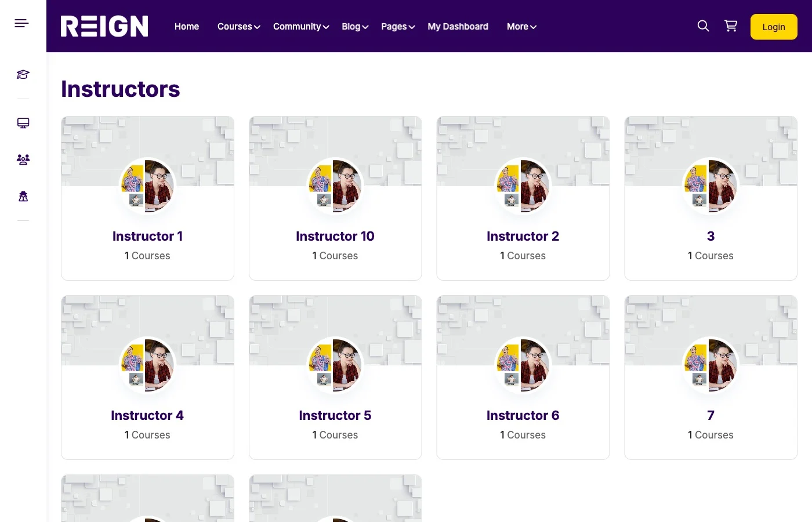Viewport: 812px width, 522px height.
Task: Click the Instructors page heading
Action: click(121, 89)
